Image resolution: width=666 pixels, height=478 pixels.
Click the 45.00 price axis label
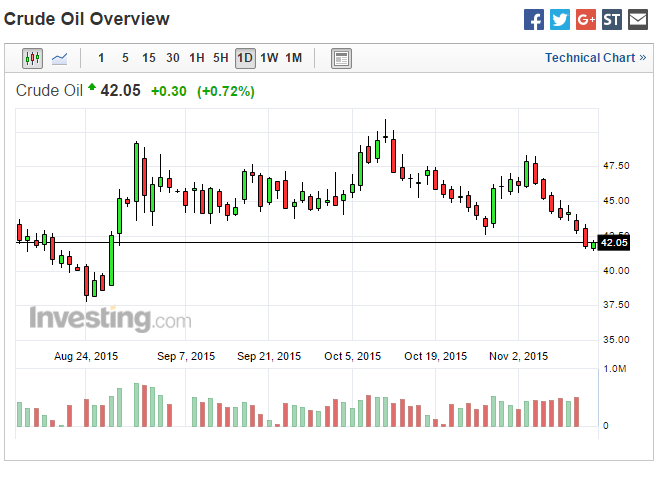(616, 201)
